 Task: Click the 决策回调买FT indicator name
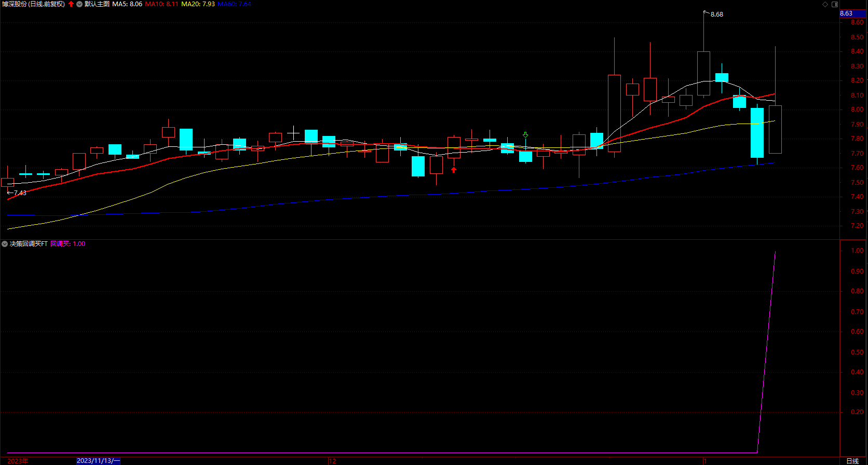[29, 244]
